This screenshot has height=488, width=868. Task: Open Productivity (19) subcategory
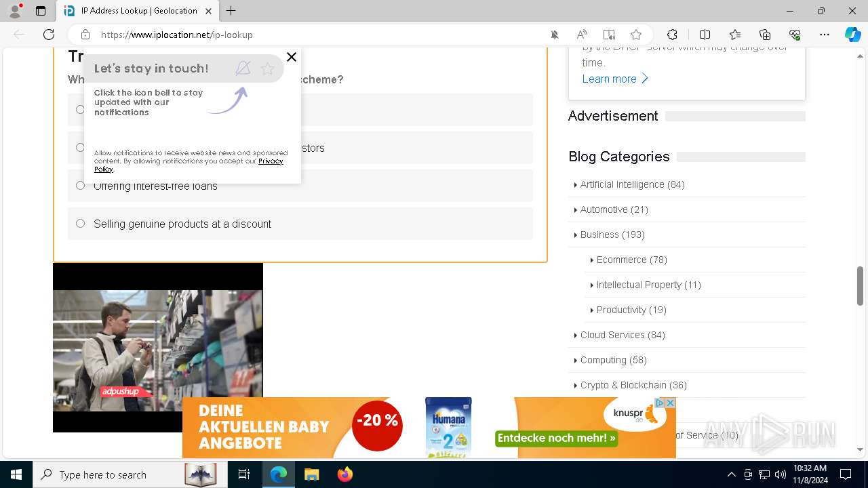631,310
